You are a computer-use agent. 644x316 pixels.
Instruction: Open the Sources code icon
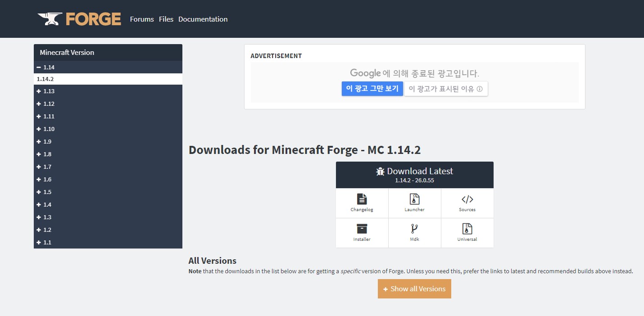pos(467,199)
